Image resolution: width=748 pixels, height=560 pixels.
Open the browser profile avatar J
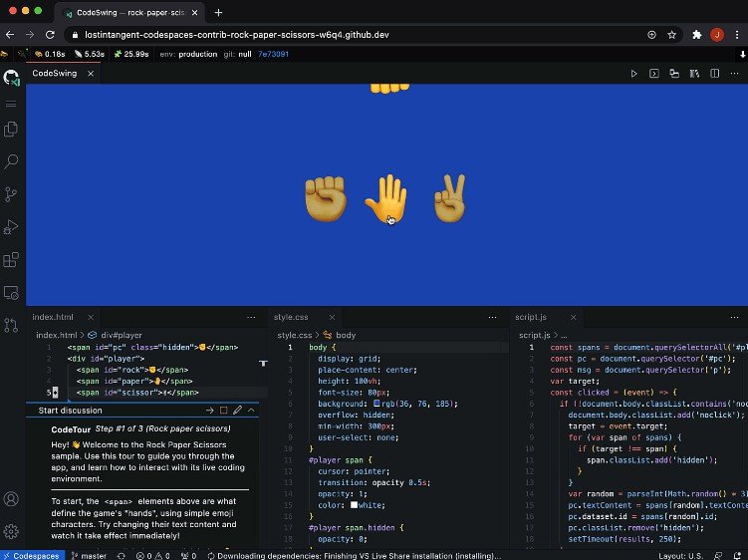pyautogui.click(x=717, y=35)
